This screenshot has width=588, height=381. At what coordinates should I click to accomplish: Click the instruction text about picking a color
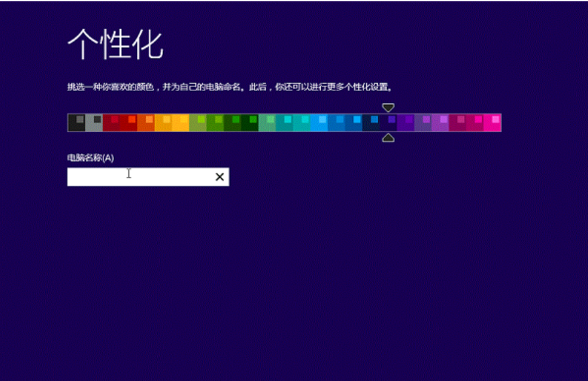tap(230, 87)
